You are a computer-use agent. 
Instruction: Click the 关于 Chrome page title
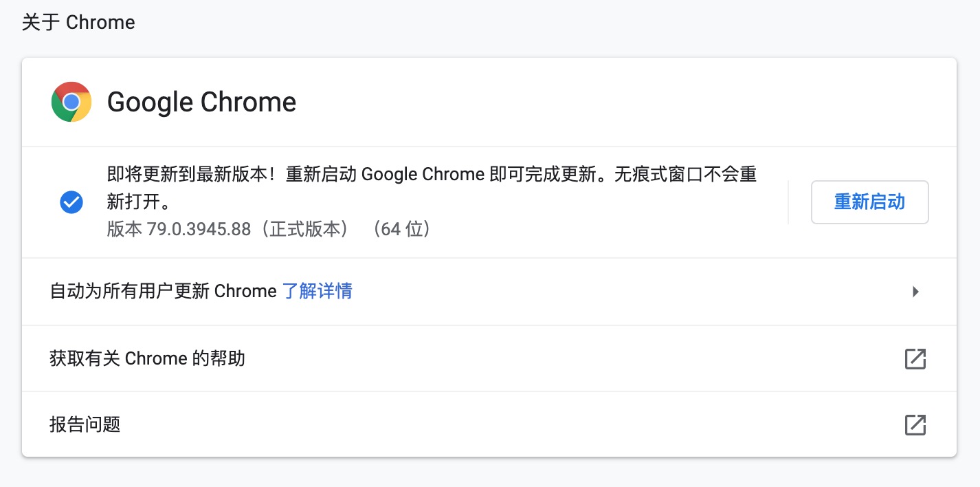click(78, 22)
